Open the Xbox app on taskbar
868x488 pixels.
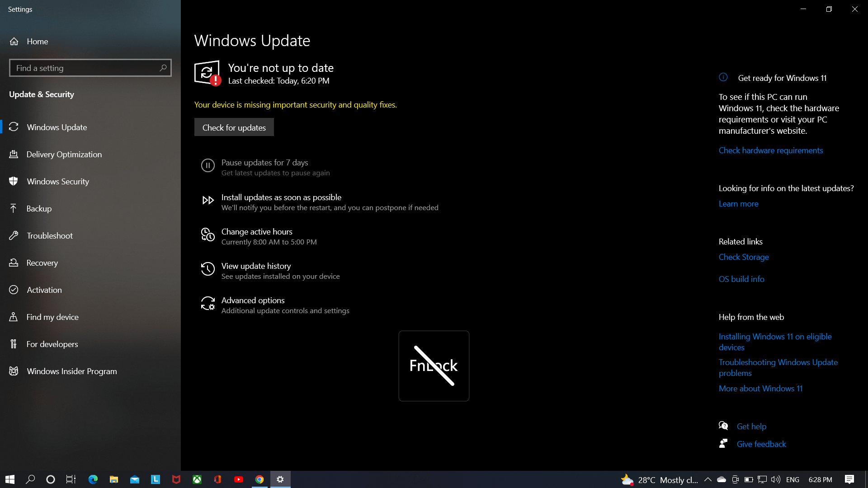point(197,479)
